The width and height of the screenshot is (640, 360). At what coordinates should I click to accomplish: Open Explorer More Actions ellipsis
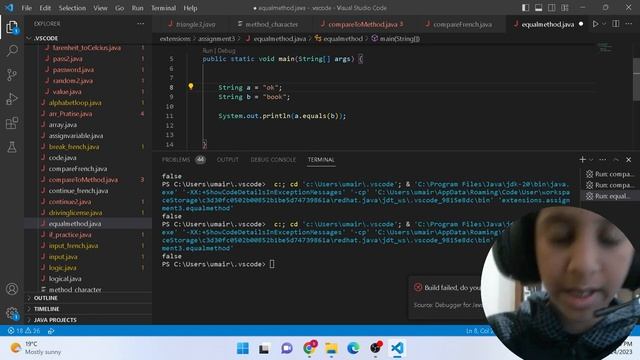140,24
